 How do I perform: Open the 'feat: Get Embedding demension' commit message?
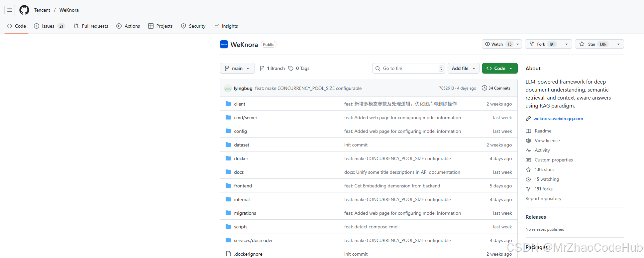pyautogui.click(x=392, y=186)
